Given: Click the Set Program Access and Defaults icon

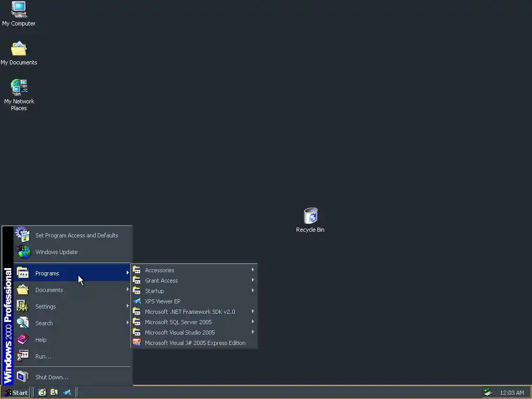Looking at the screenshot, I should pyautogui.click(x=23, y=235).
